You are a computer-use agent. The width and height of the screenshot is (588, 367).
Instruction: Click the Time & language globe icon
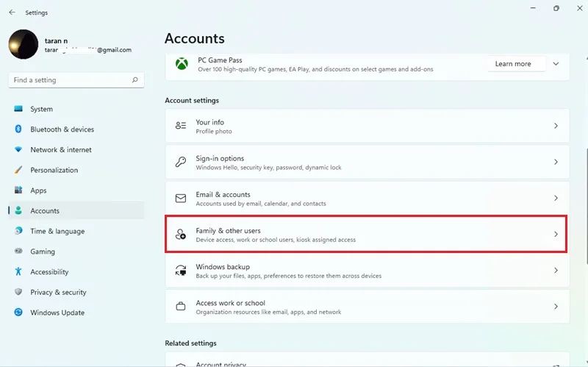pos(18,231)
